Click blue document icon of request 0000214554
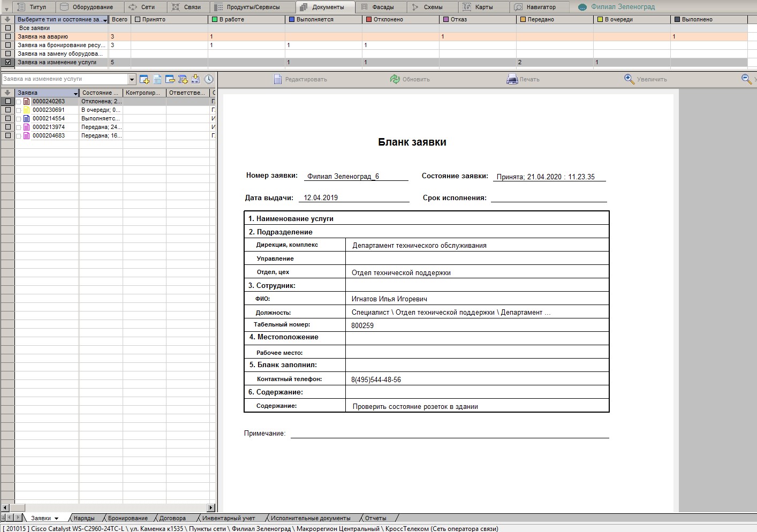 (27, 118)
